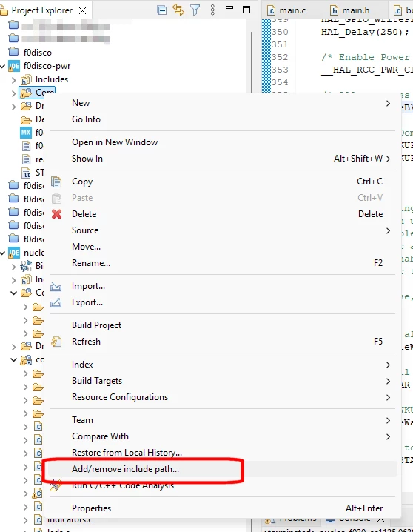The width and height of the screenshot is (413, 532).
Task: Open the Show In submenu
Action: [223, 159]
